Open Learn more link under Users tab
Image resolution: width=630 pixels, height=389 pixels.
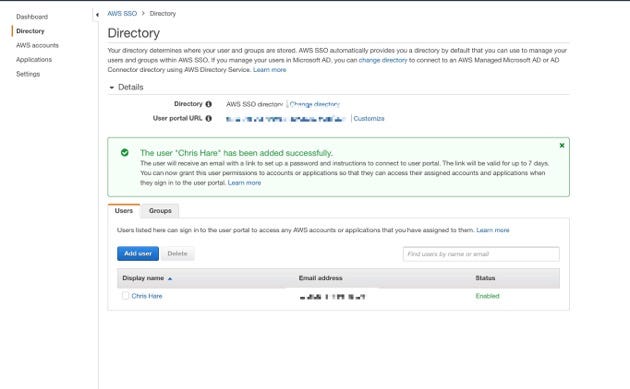[x=493, y=230]
